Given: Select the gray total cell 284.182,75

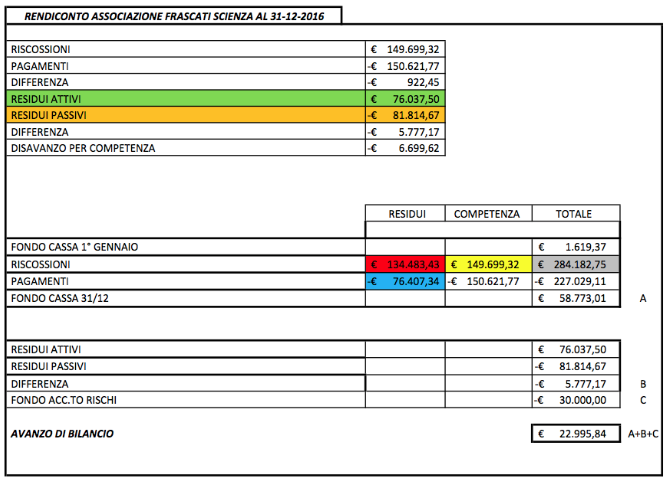Looking at the screenshot, I should [x=574, y=265].
